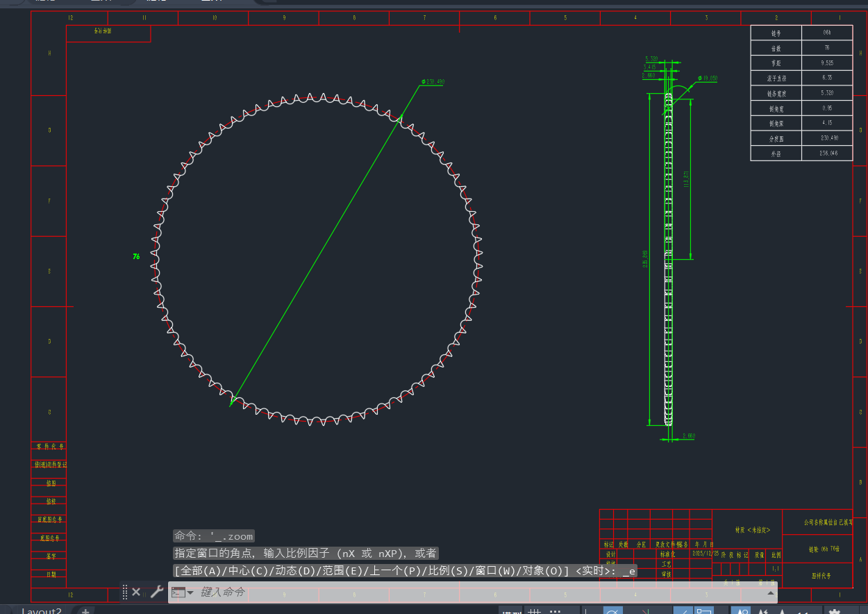Image resolution: width=868 pixels, height=614 pixels.
Task: Select the φ230.490 diameter dimension label
Action: coord(433,82)
